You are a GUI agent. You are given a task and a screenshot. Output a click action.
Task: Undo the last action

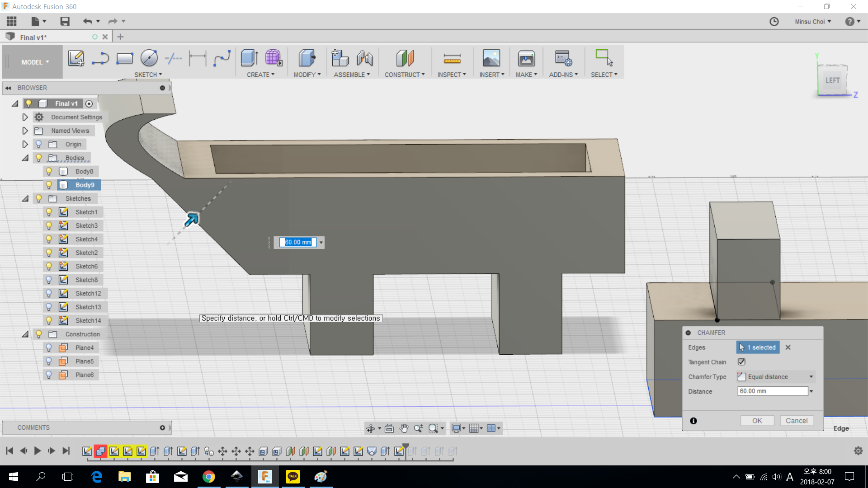tap(87, 21)
